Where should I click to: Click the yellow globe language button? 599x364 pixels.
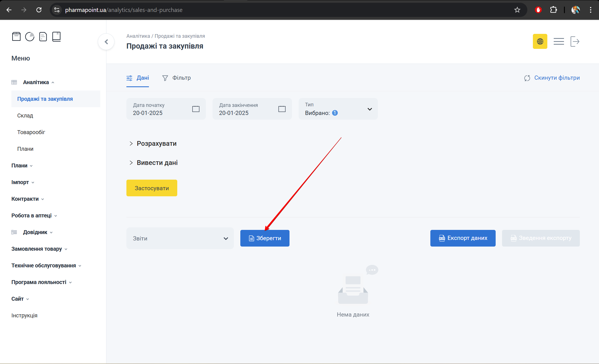point(540,41)
